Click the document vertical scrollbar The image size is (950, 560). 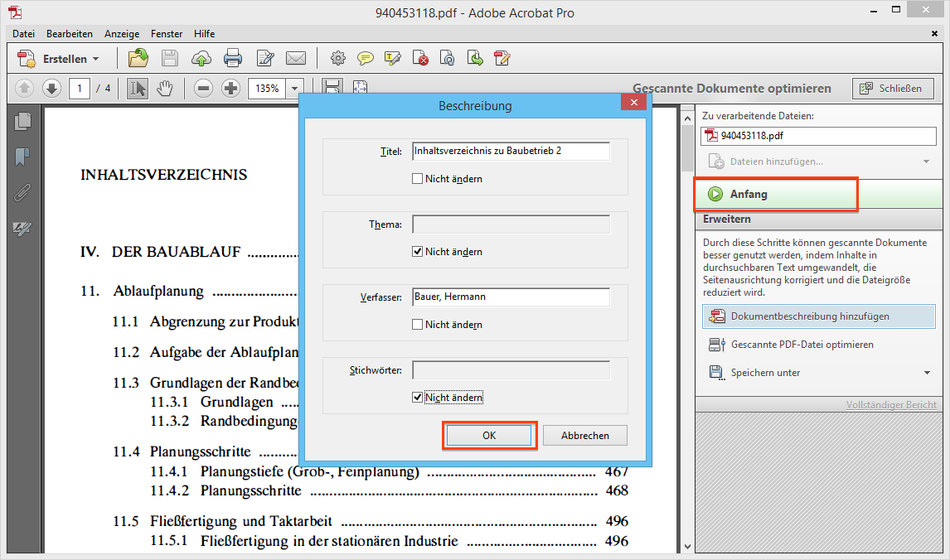(x=686, y=331)
